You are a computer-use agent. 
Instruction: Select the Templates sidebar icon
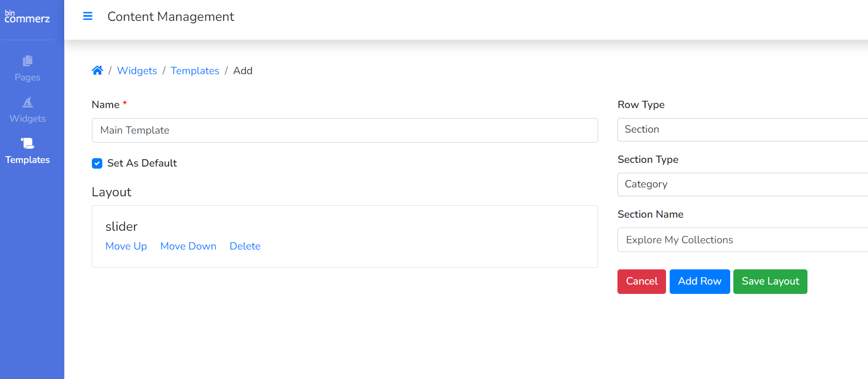(28, 143)
